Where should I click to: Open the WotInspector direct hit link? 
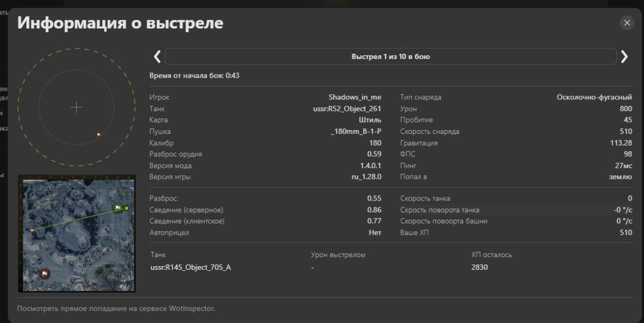[x=116, y=309]
